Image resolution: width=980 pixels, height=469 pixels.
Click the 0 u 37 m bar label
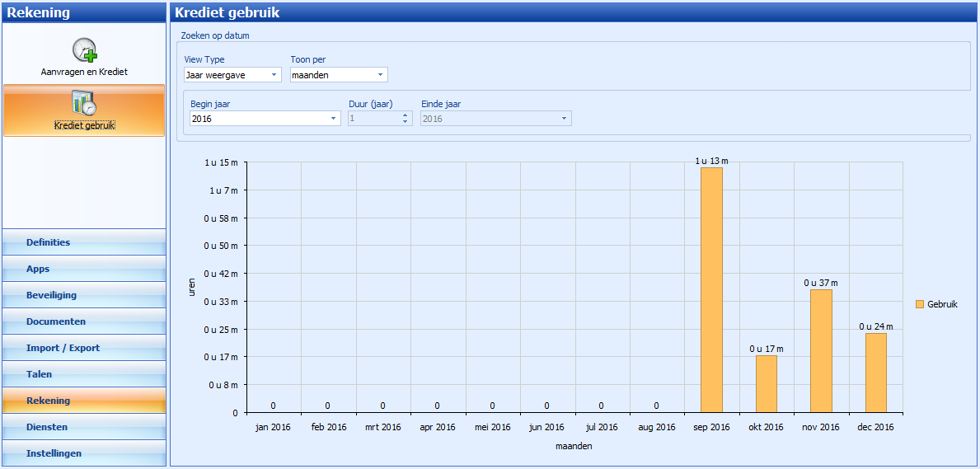(821, 283)
